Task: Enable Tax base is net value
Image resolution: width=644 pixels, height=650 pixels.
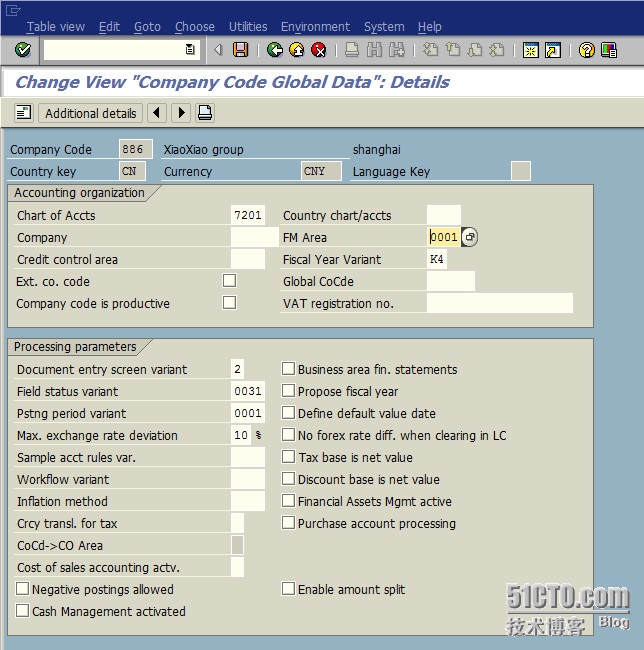Action: (288, 456)
